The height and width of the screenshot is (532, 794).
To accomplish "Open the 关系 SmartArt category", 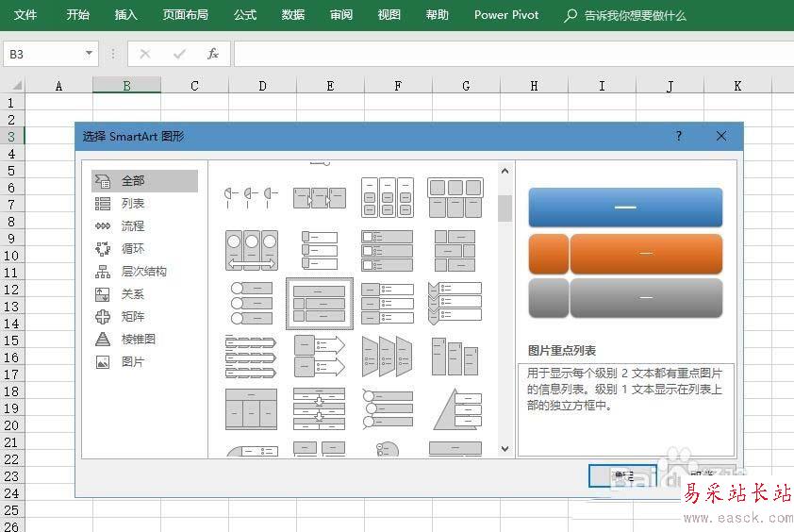I will coord(144,294).
